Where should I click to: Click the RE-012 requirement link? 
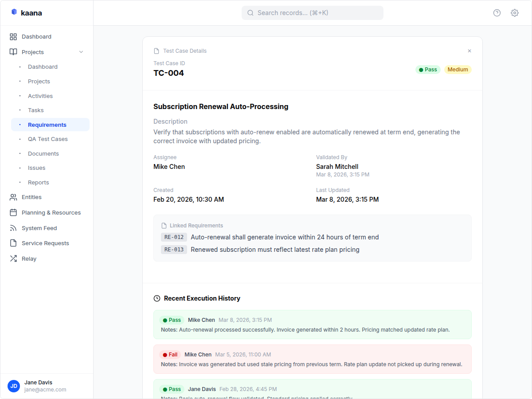pyautogui.click(x=174, y=237)
